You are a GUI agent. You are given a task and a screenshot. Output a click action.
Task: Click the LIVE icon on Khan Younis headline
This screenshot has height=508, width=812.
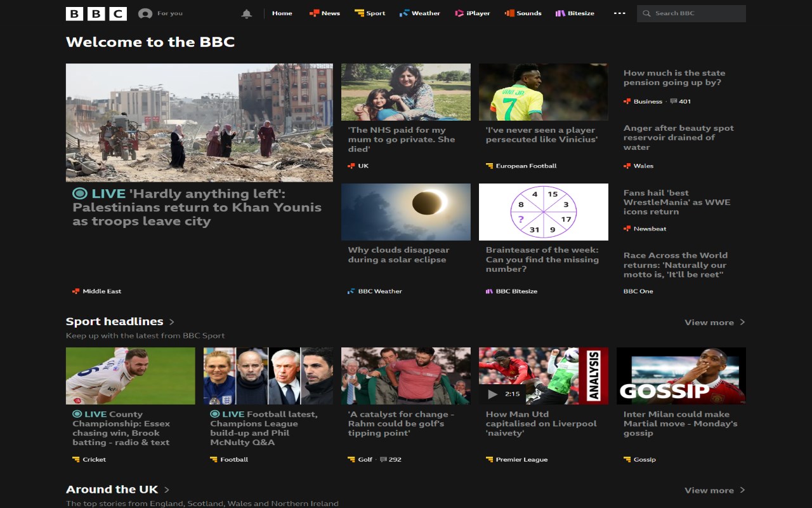[x=80, y=194]
